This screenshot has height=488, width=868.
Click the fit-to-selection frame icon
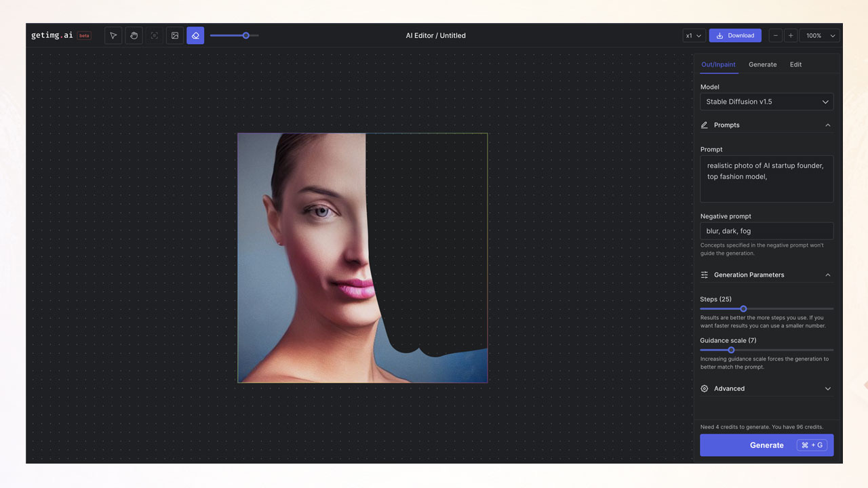click(154, 35)
